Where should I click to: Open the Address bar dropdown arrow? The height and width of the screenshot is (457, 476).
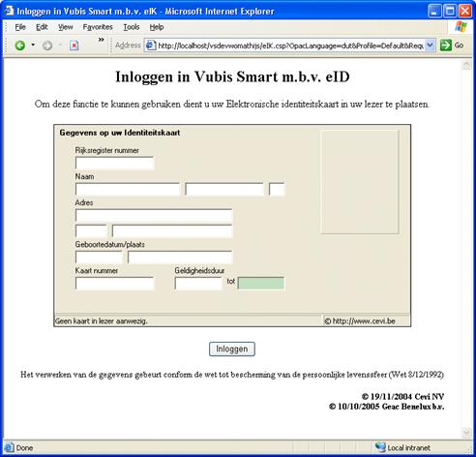(430, 46)
